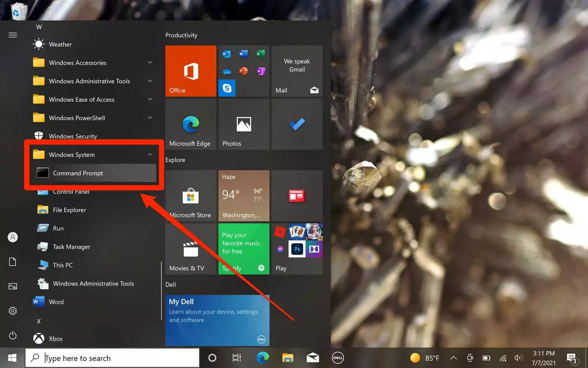The width and height of the screenshot is (588, 368).
Task: Click the Power icon in Start sidebar
Action: click(x=13, y=335)
